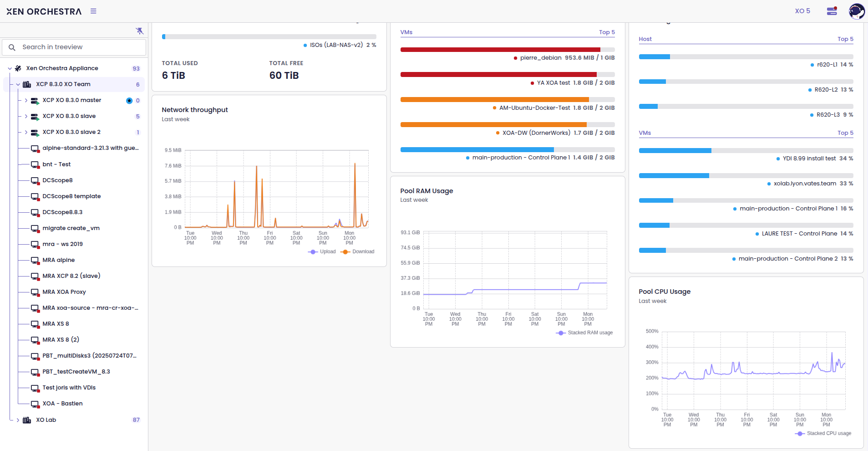Click the Test joris with VDIs VM icon
Viewport: 868px width, 451px height.
click(x=35, y=388)
